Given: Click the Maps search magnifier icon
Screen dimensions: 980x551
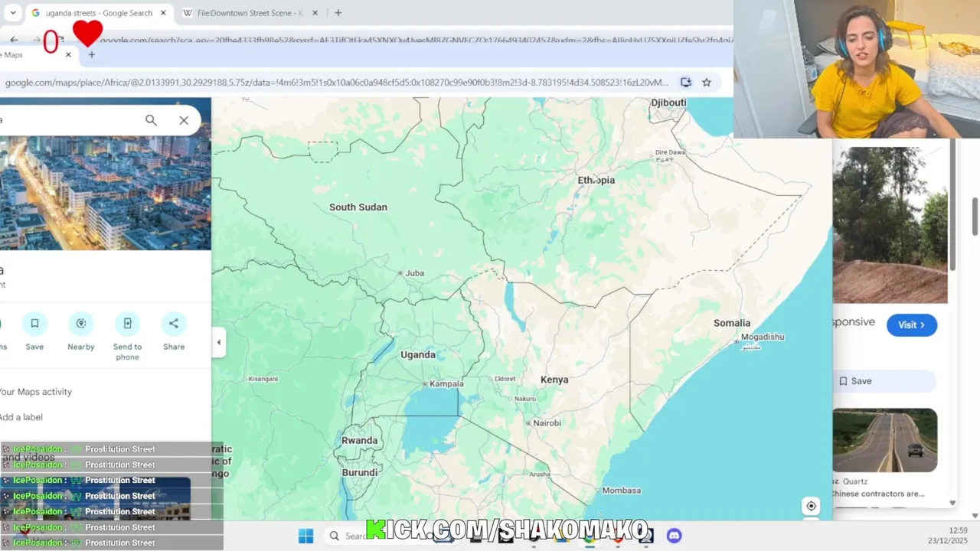Looking at the screenshot, I should tap(151, 120).
